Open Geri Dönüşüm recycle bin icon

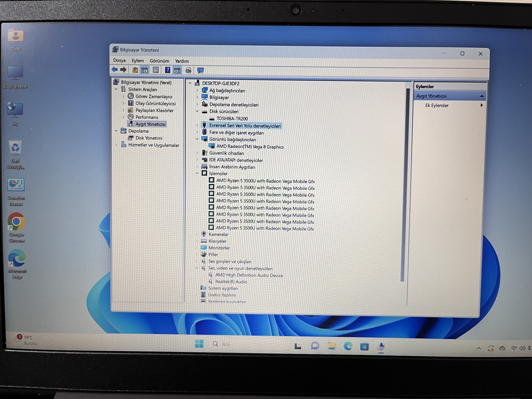tap(16, 155)
